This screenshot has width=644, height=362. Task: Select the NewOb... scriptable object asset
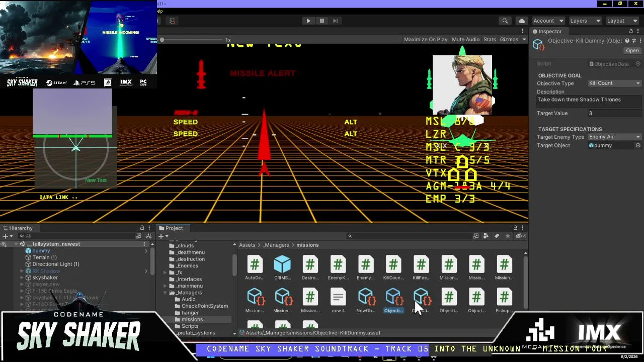366,301
